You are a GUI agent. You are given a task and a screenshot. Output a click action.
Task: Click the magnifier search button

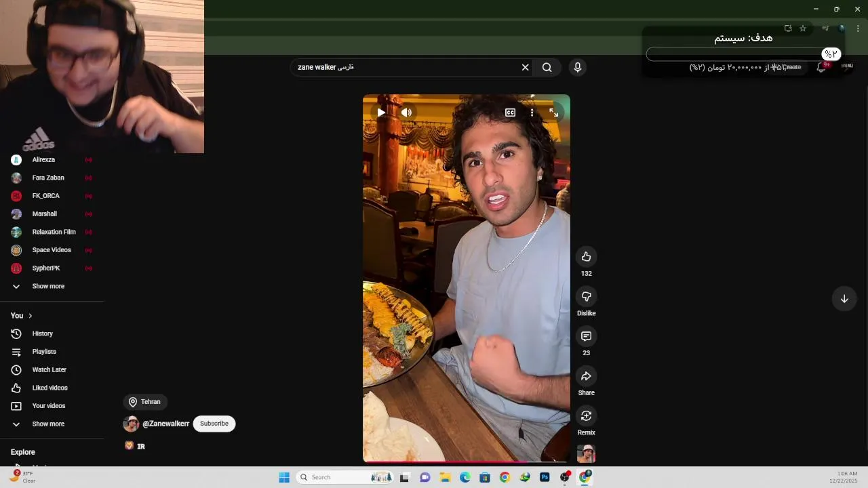click(x=547, y=67)
